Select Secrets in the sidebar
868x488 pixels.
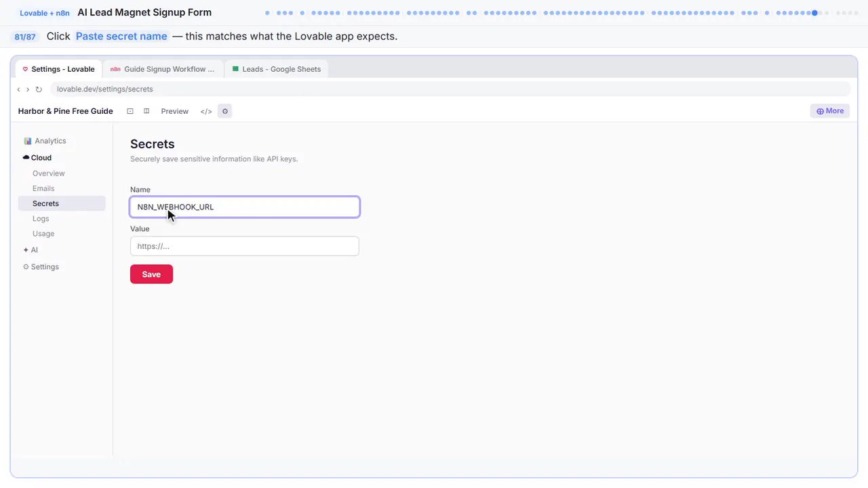pyautogui.click(x=62, y=203)
